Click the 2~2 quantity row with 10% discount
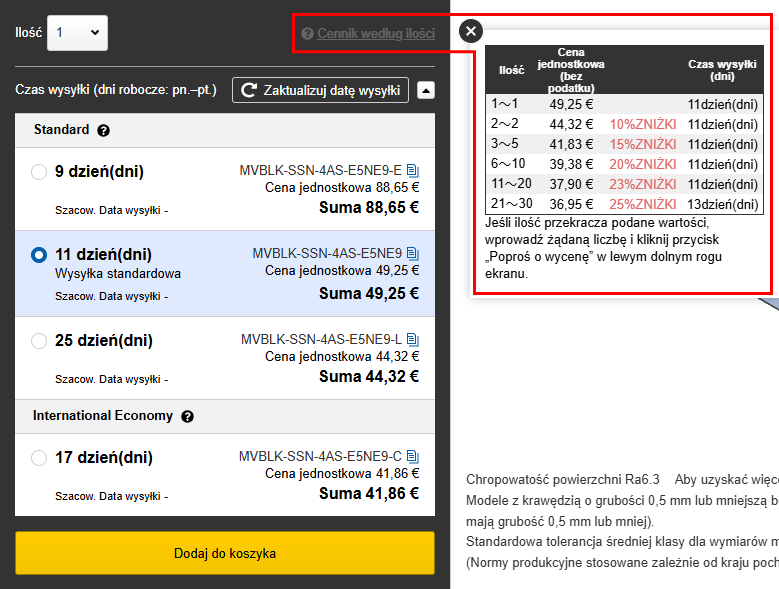779x589 pixels. click(x=625, y=124)
